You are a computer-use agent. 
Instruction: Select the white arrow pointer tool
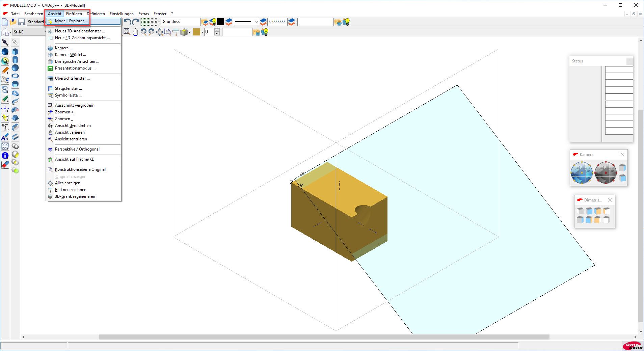point(15,43)
